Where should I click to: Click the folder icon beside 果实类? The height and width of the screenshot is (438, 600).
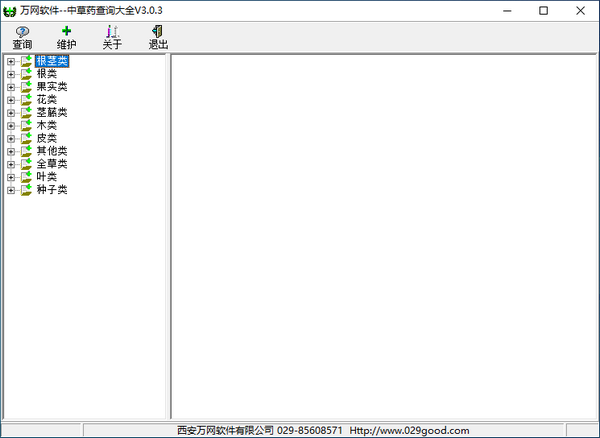pos(26,87)
